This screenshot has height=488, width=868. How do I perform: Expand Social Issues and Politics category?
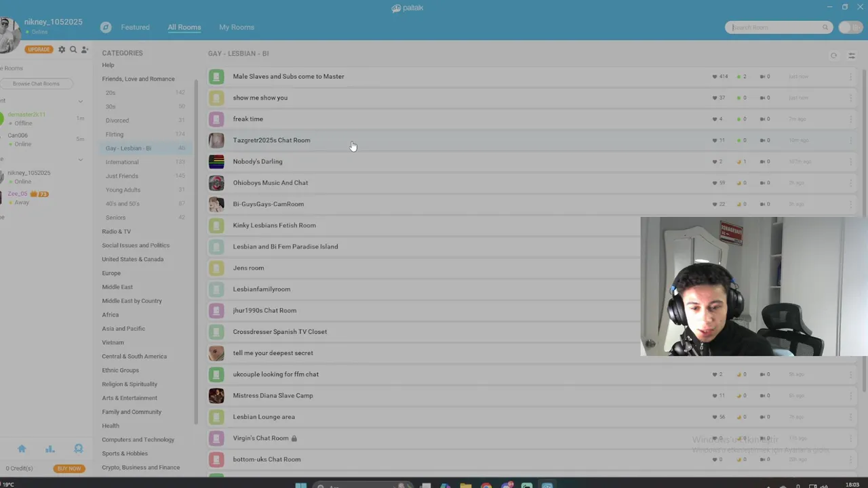(136, 245)
